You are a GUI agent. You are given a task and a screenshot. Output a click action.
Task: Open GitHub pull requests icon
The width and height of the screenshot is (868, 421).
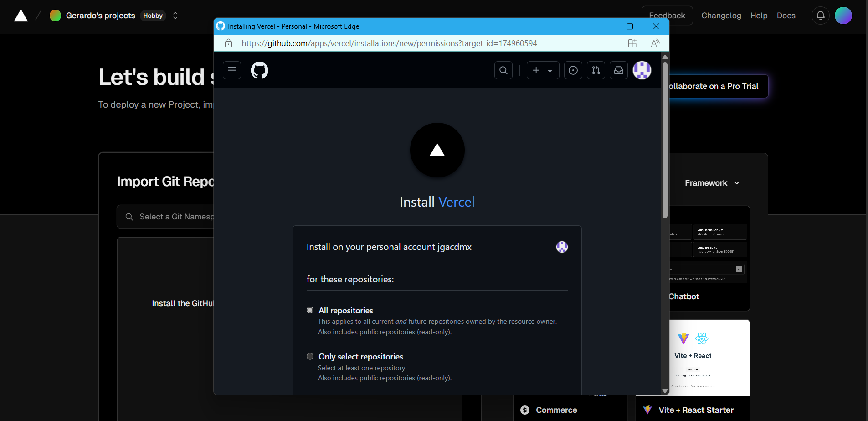(596, 70)
